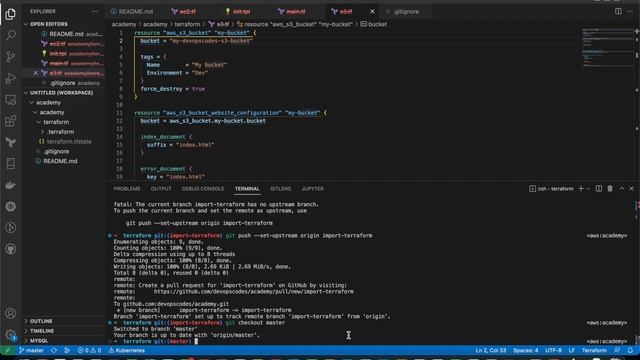The image size is (640, 360).
Task: Open the Terraform view in the activity bar
Action: coord(11,142)
